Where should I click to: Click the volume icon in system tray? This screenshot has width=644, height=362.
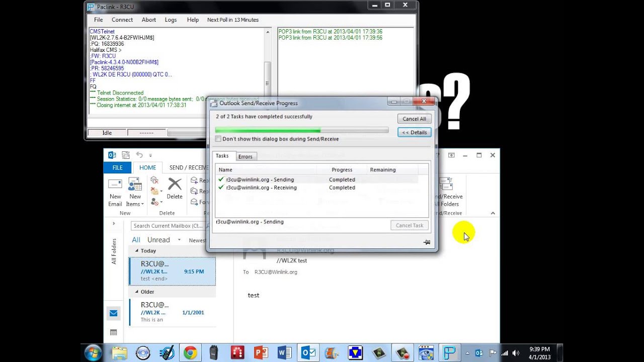click(516, 353)
